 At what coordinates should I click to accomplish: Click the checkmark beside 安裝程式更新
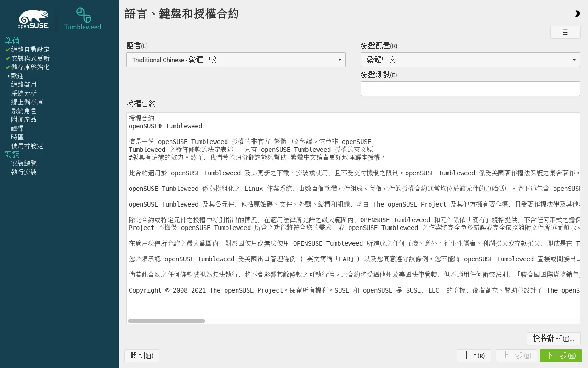8,58
